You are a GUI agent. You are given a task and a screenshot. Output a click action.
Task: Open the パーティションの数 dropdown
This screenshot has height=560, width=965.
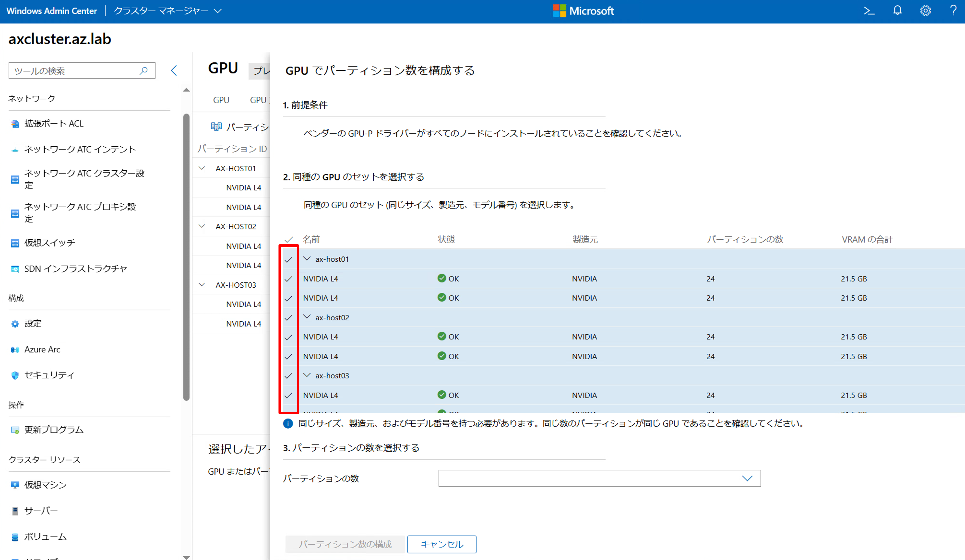599,479
